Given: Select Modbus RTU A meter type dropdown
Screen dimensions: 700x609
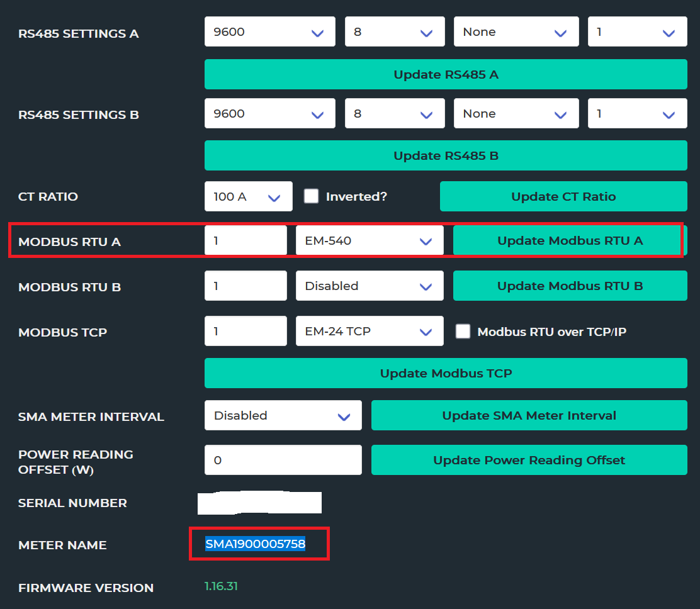Looking at the screenshot, I should (369, 241).
